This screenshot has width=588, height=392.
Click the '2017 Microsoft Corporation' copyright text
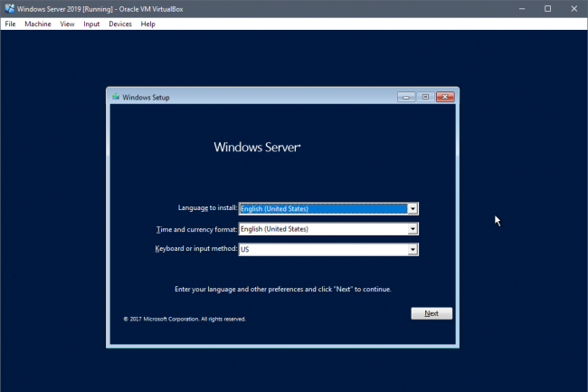185,319
